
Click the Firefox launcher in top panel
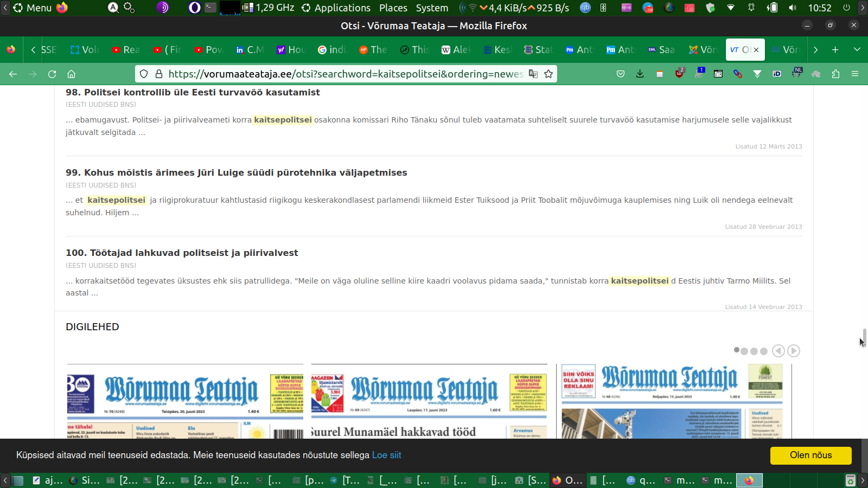pyautogui.click(x=62, y=8)
